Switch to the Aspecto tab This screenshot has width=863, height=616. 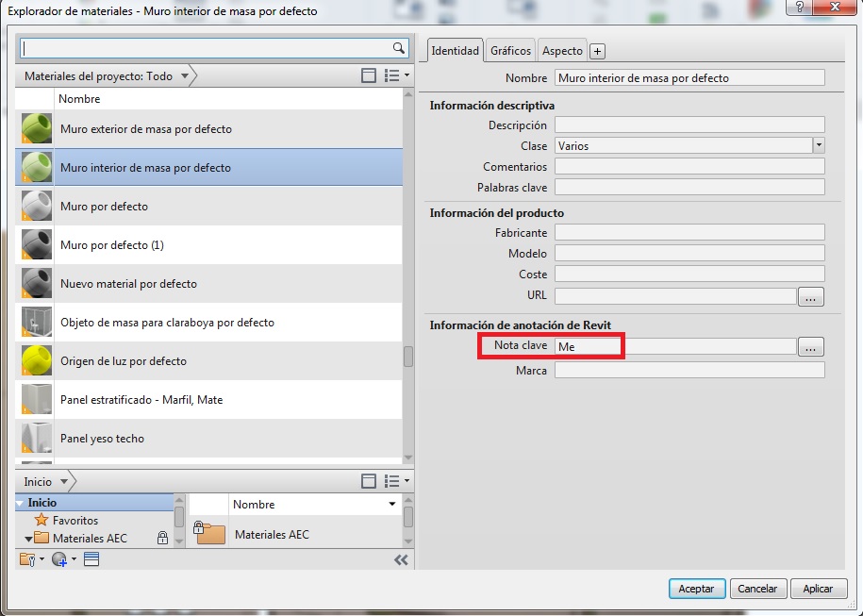(562, 51)
